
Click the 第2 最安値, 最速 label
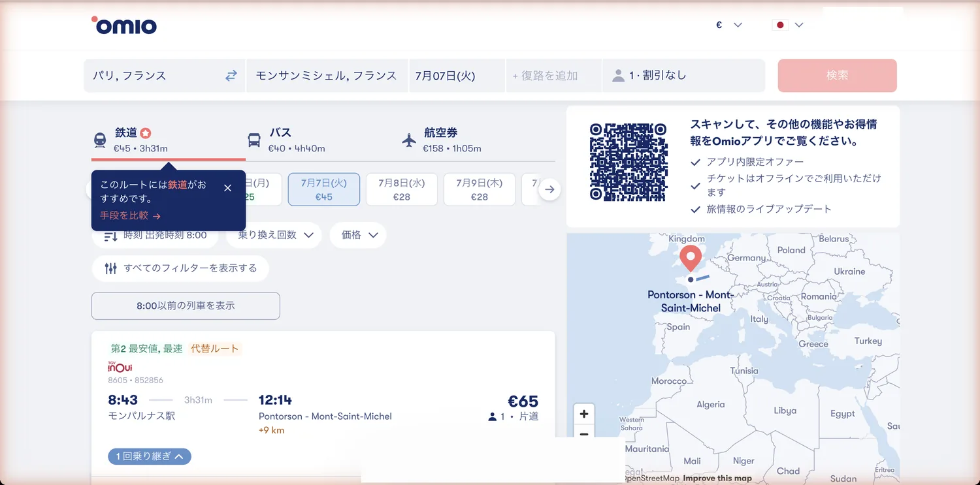point(147,349)
